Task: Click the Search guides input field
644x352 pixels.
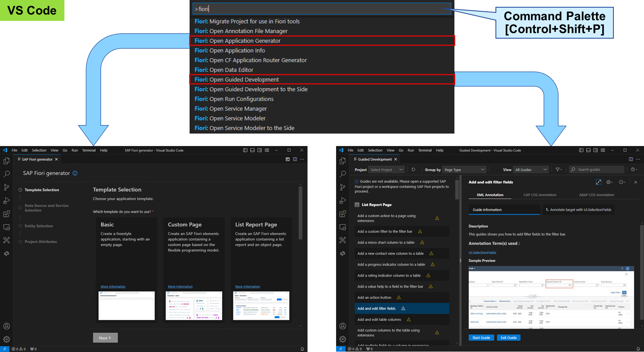Action: pos(597,170)
